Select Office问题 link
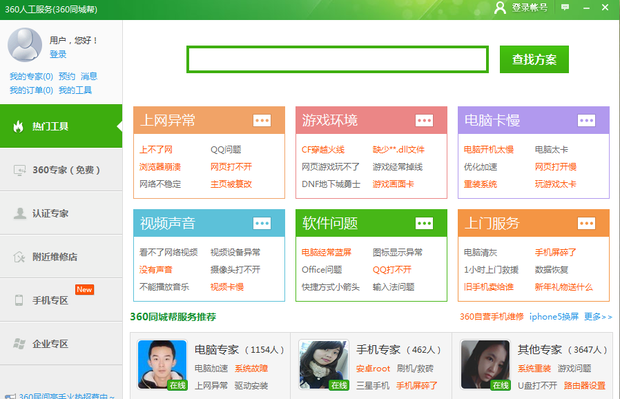This screenshot has width=620, height=399. 321,270
